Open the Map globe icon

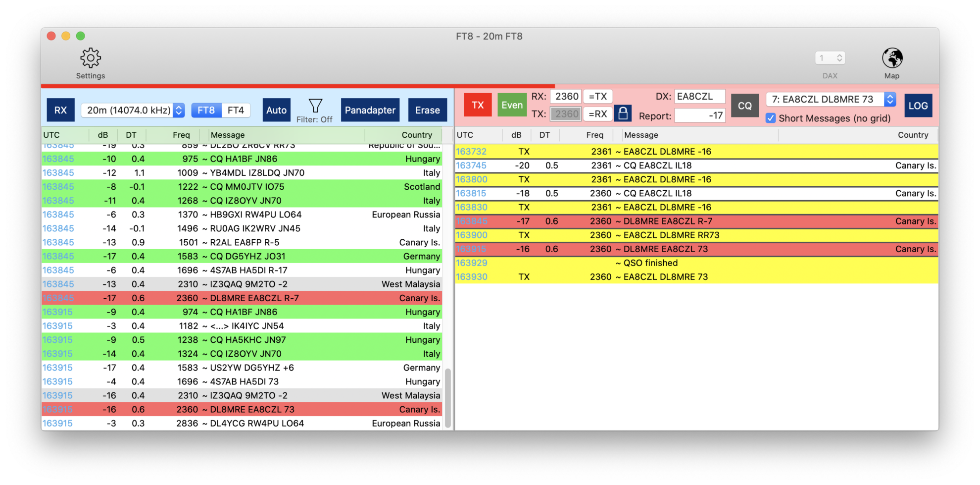point(892,58)
